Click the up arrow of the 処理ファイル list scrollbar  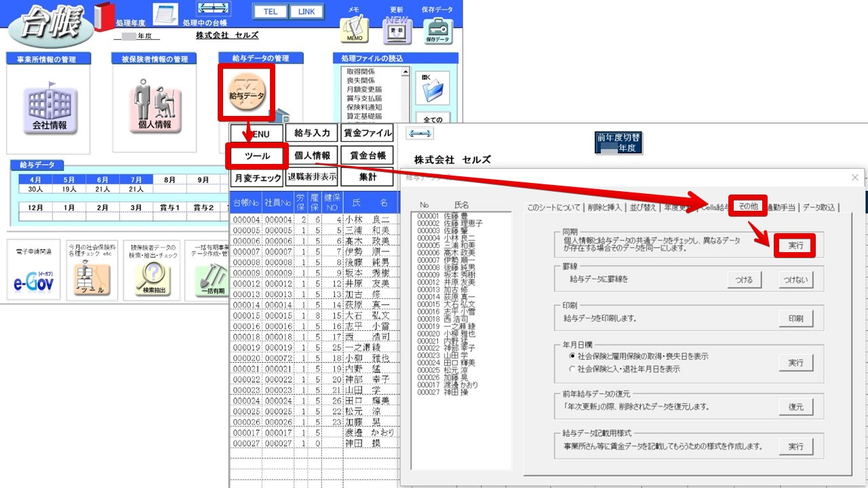(x=406, y=72)
